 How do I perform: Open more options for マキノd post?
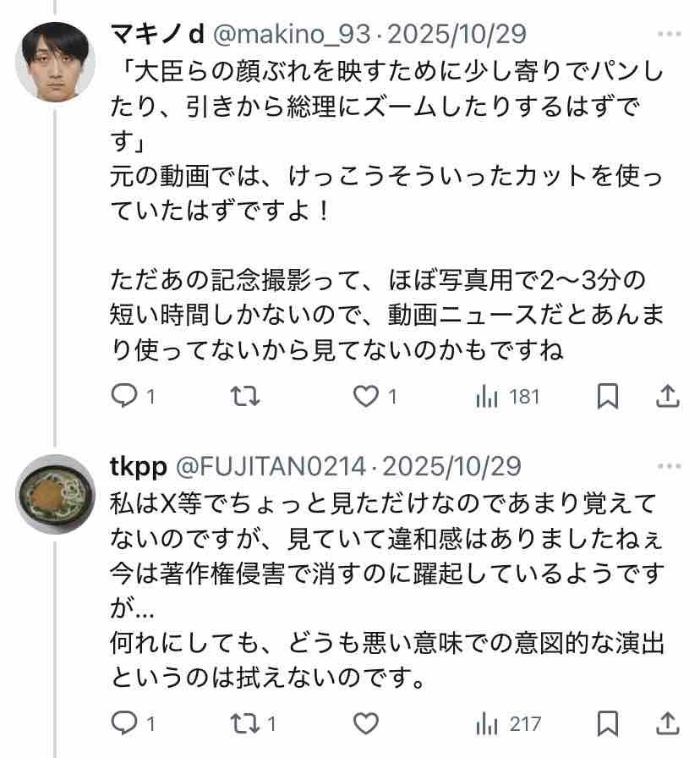click(668, 35)
